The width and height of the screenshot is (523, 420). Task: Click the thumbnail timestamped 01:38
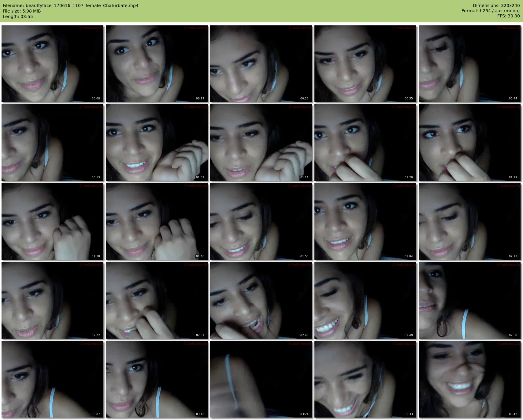53,221
